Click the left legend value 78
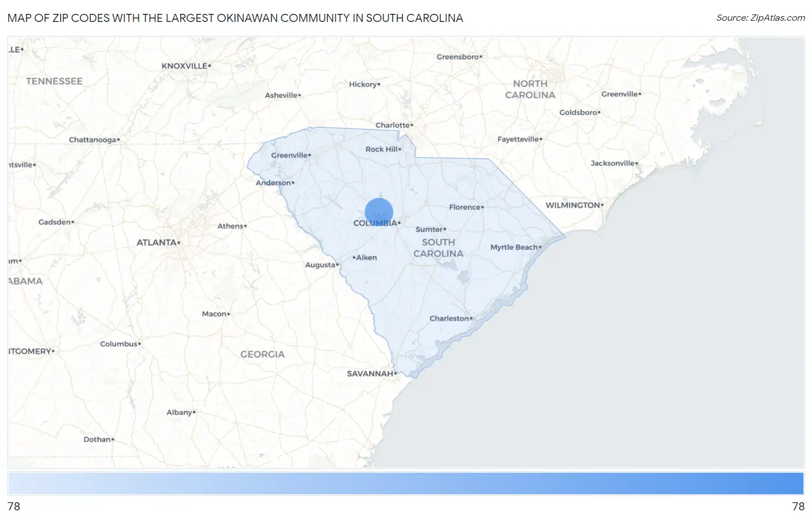The width and height of the screenshot is (812, 519). point(14,506)
